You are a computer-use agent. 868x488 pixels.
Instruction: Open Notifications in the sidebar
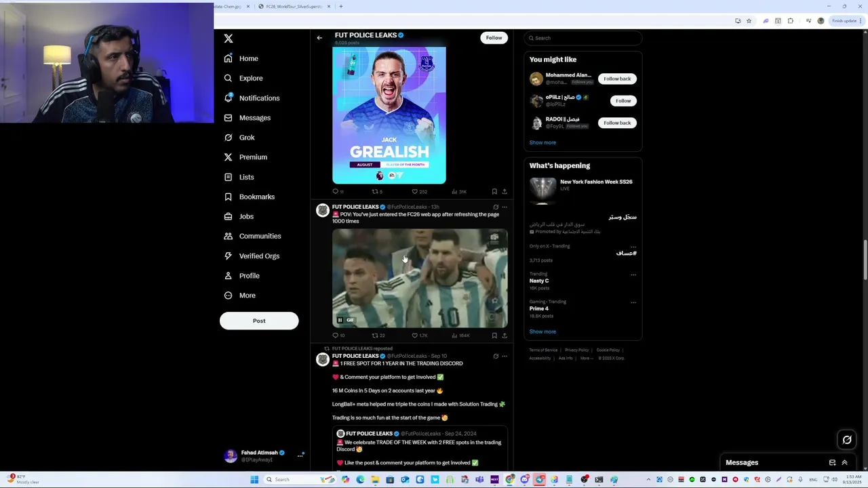point(252,98)
